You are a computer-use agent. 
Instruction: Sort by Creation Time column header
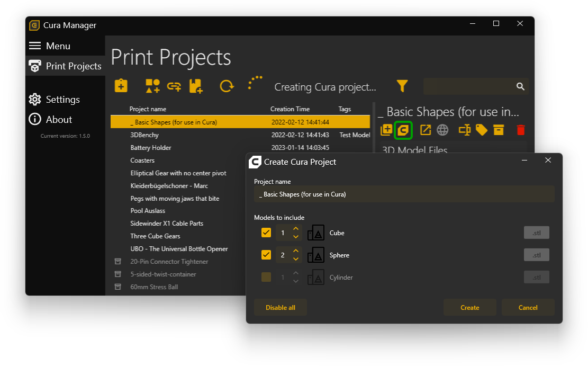tap(290, 109)
